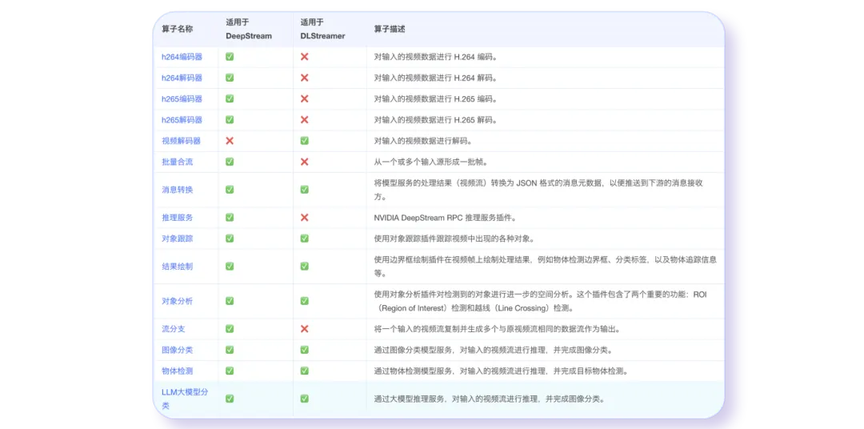Open the 对象分析 operator link

click(x=177, y=300)
